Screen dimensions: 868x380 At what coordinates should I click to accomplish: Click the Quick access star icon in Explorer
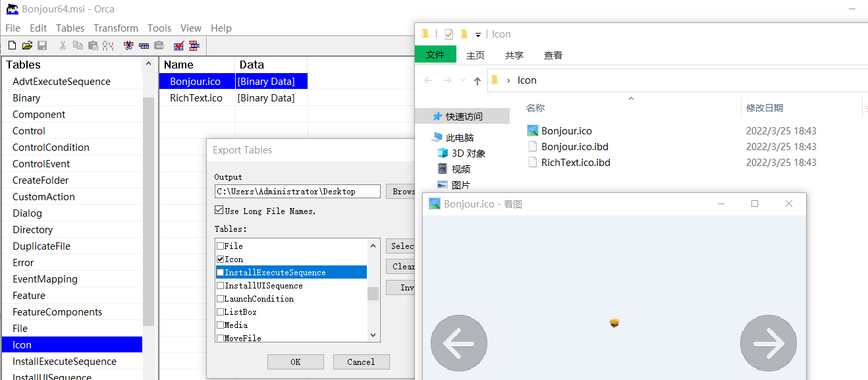[x=437, y=117]
